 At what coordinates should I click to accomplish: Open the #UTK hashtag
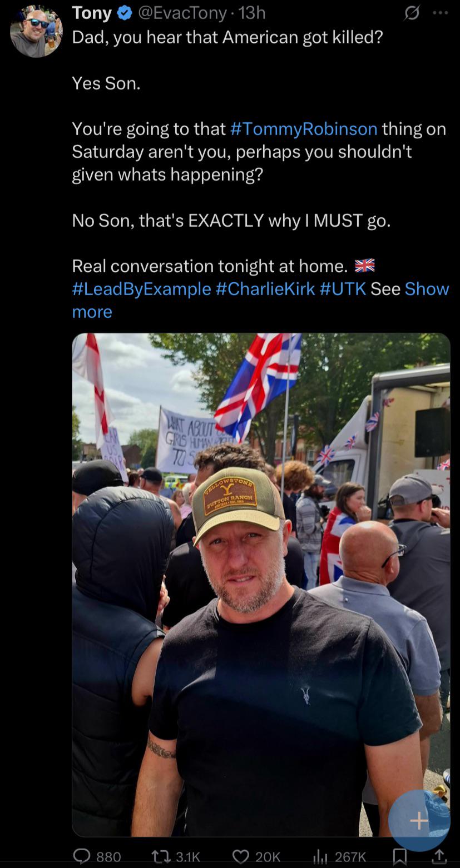[343, 289]
